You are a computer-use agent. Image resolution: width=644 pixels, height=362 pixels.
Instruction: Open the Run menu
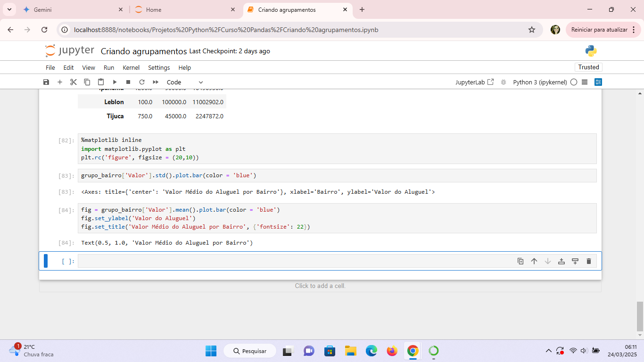109,67
